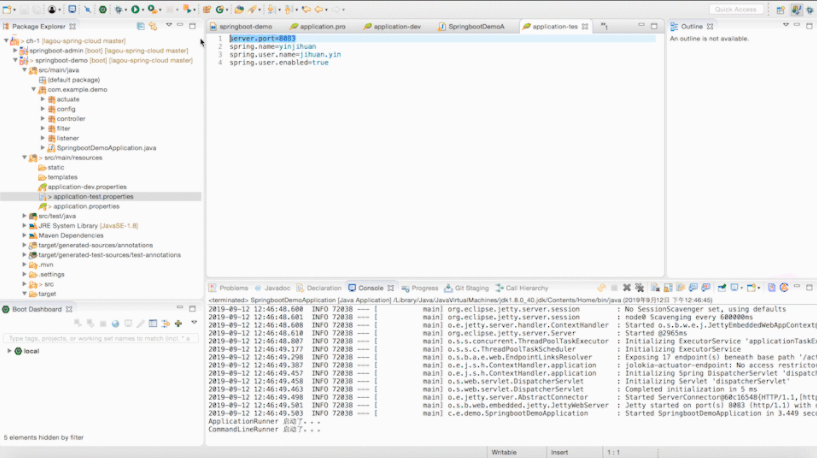Screen dimensions: 817x458
Task: Click the green plus icon in Boot Dashboard
Action: click(179, 324)
